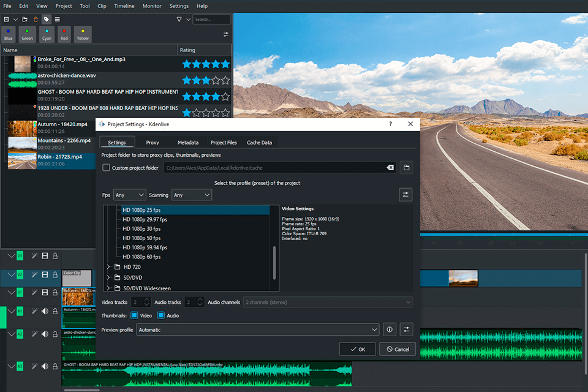The image size is (588, 392).
Task: Click the tag configuration sliders icon
Action: pos(226,34)
